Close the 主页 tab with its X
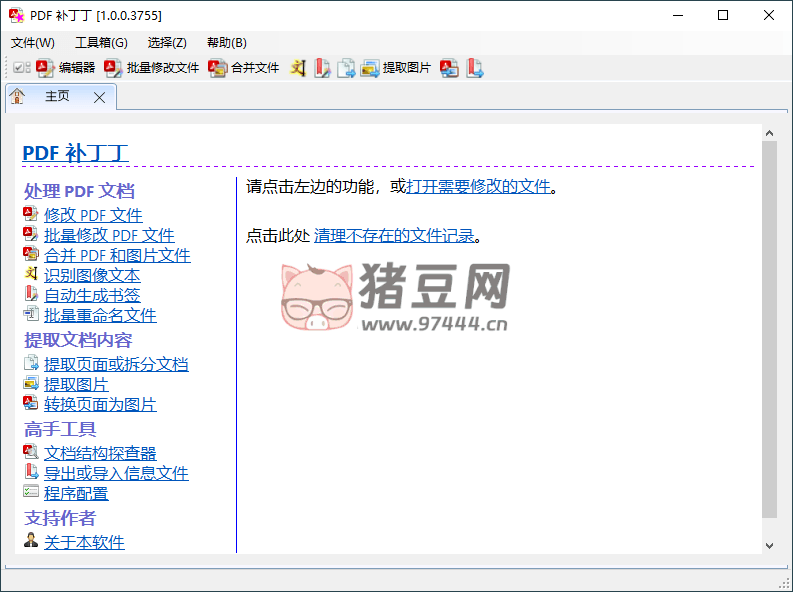 (x=99, y=97)
